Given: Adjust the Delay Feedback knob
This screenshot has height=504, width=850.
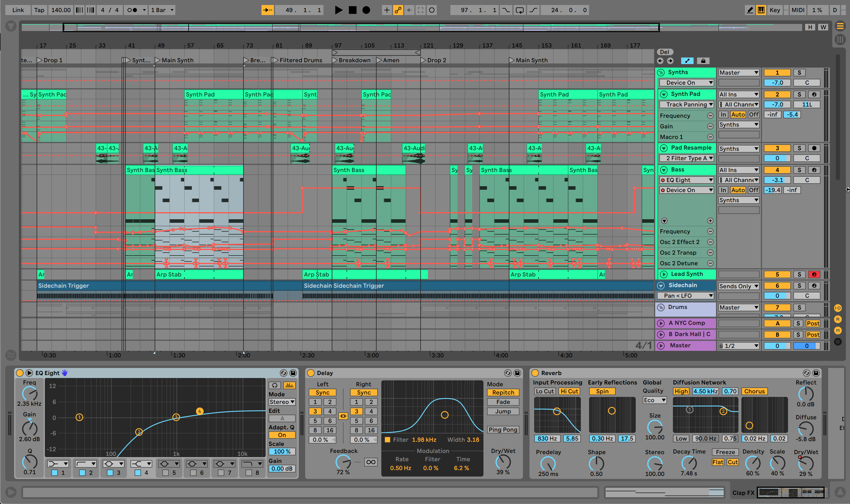Looking at the screenshot, I should (343, 462).
